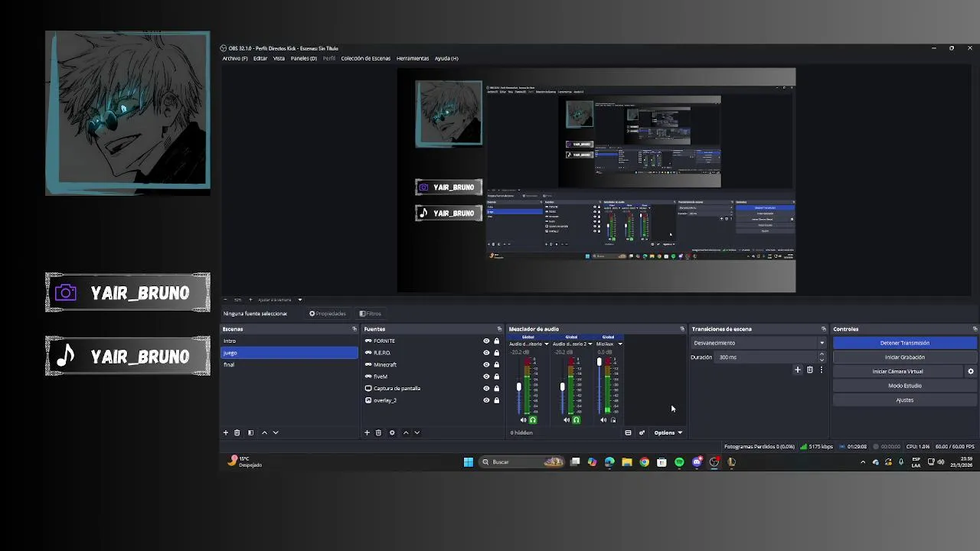Enable Modo Estudio
This screenshot has height=551, width=980.
(x=905, y=386)
